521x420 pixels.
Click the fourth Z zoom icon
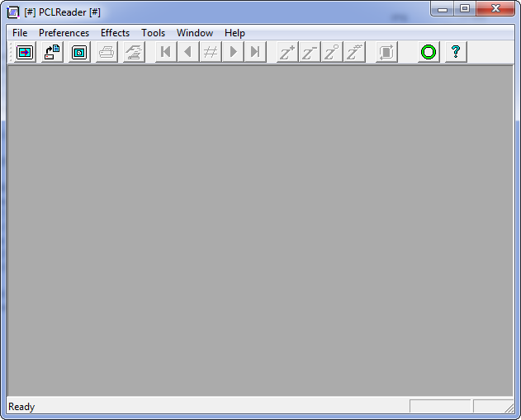pyautogui.click(x=354, y=52)
